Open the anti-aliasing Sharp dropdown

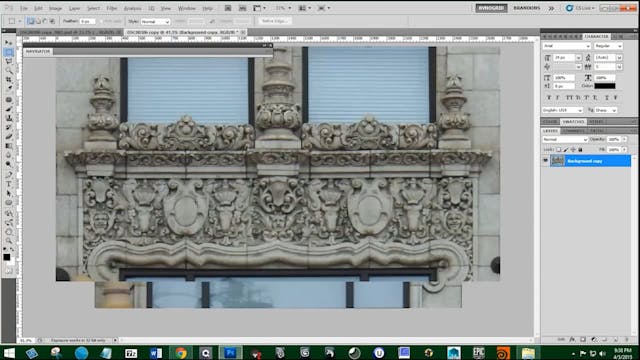point(607,110)
